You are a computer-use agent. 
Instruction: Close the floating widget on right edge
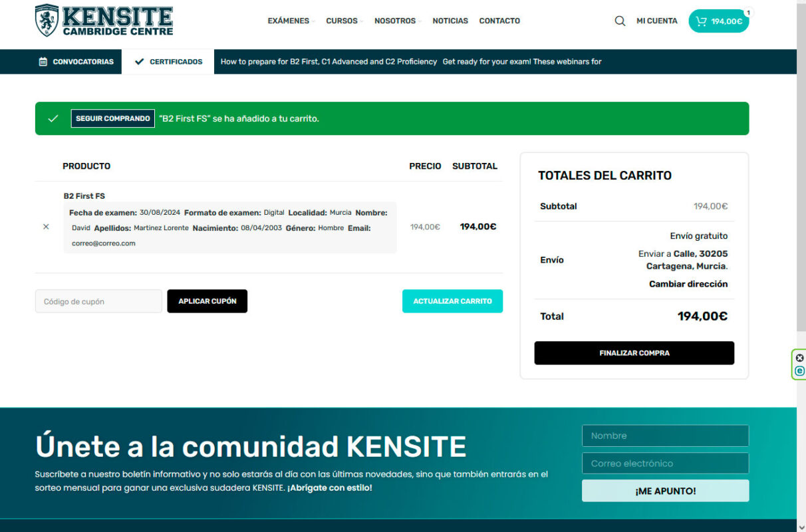[800, 358]
